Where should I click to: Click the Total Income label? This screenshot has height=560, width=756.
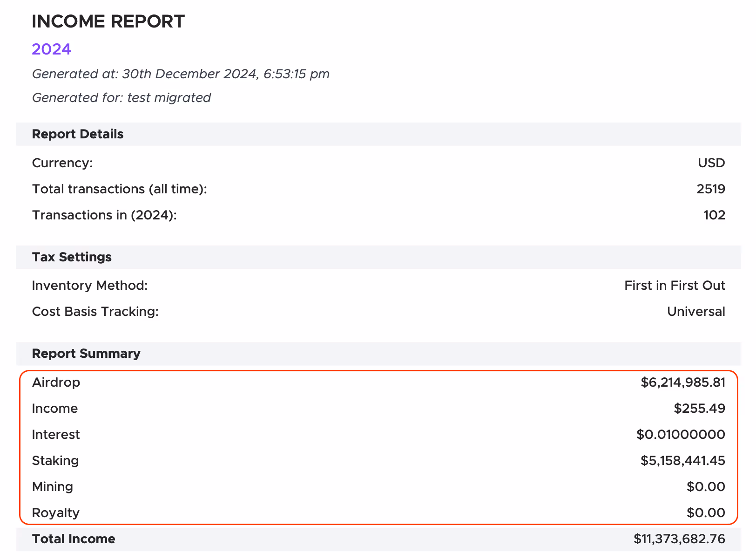(74, 539)
